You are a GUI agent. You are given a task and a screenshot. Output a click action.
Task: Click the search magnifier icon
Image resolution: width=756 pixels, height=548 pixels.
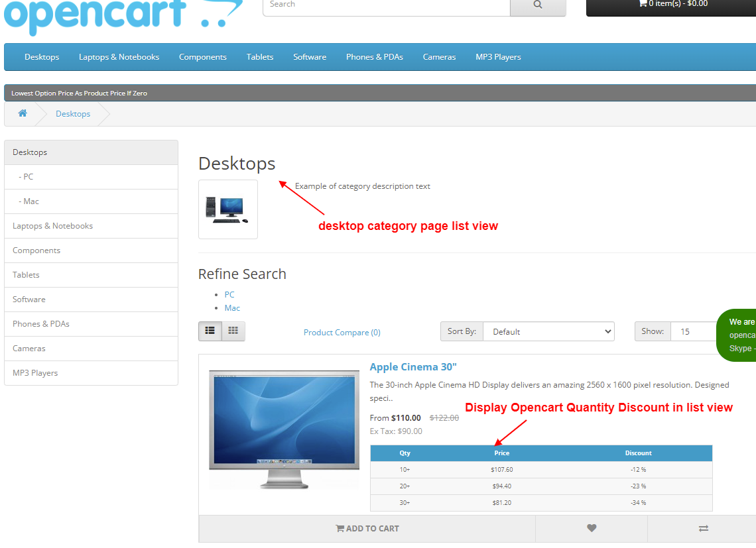coord(537,5)
